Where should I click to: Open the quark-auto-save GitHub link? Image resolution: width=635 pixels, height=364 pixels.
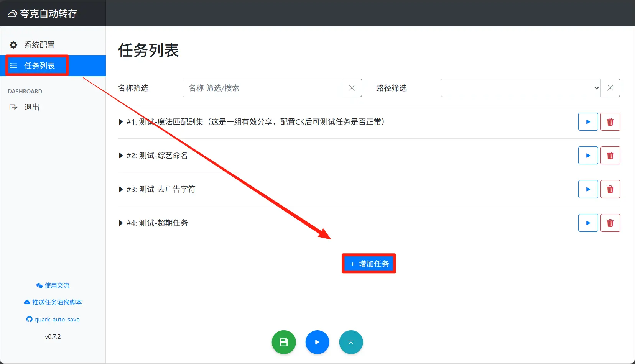coord(53,320)
